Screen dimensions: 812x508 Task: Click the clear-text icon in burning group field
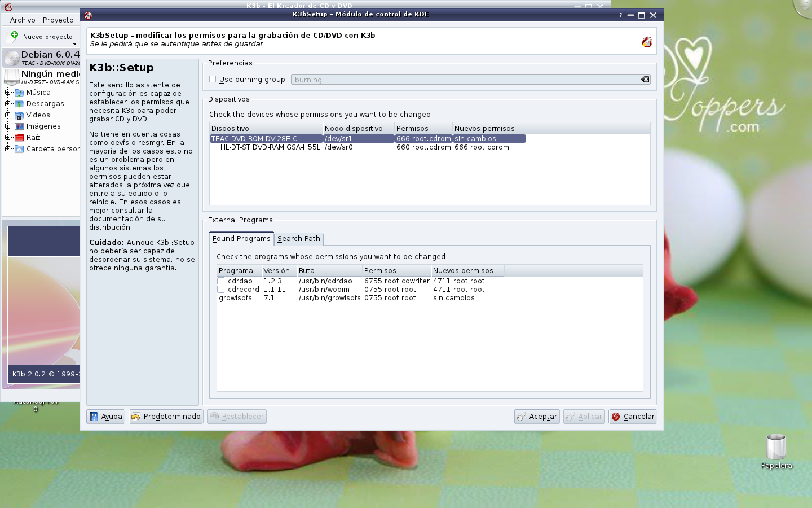645,80
